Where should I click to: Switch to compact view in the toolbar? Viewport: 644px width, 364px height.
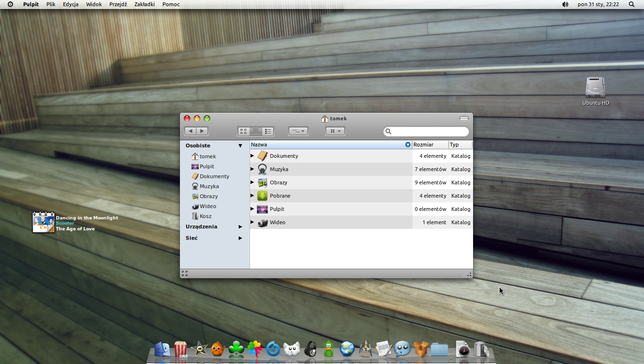coord(268,131)
